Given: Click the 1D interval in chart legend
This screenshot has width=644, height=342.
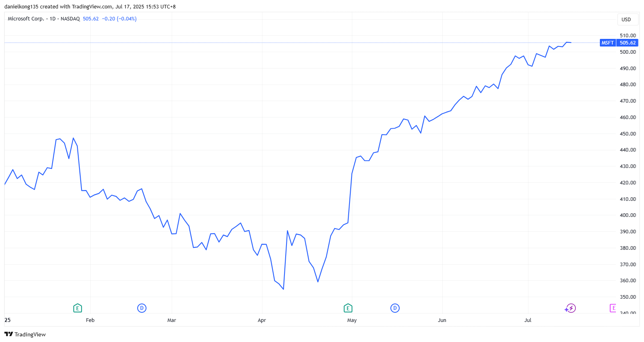Looking at the screenshot, I should (53, 19).
